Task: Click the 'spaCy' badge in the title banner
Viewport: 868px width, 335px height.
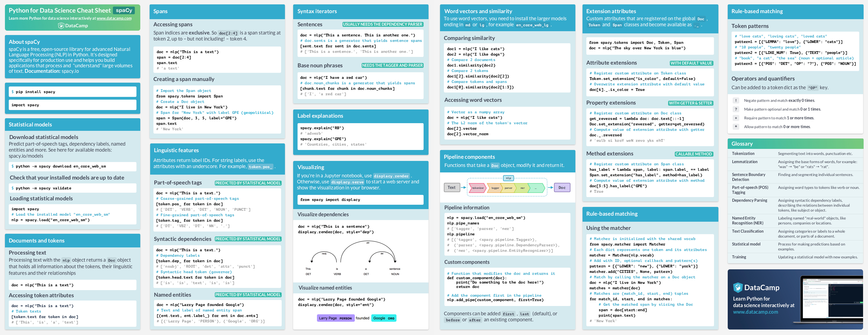Action: pos(124,10)
